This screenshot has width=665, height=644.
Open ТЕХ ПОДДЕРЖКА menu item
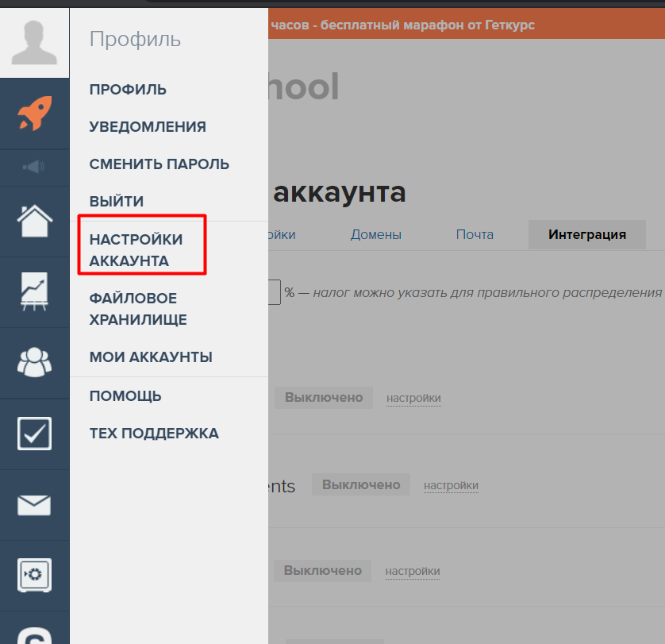click(154, 434)
